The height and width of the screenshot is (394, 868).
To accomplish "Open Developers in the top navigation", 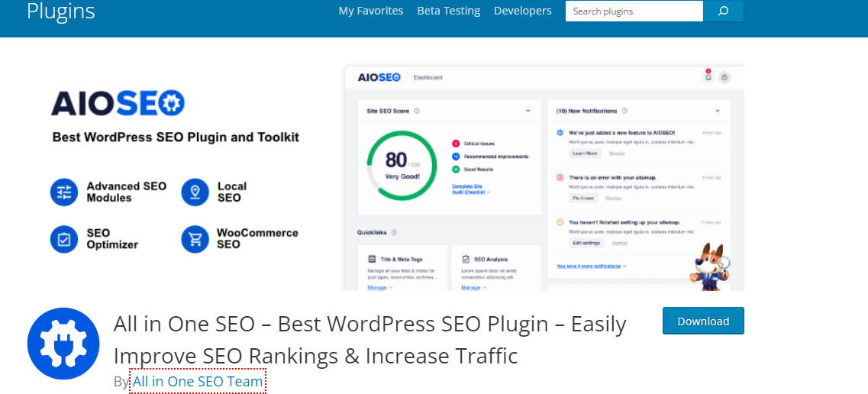I will tap(523, 11).
